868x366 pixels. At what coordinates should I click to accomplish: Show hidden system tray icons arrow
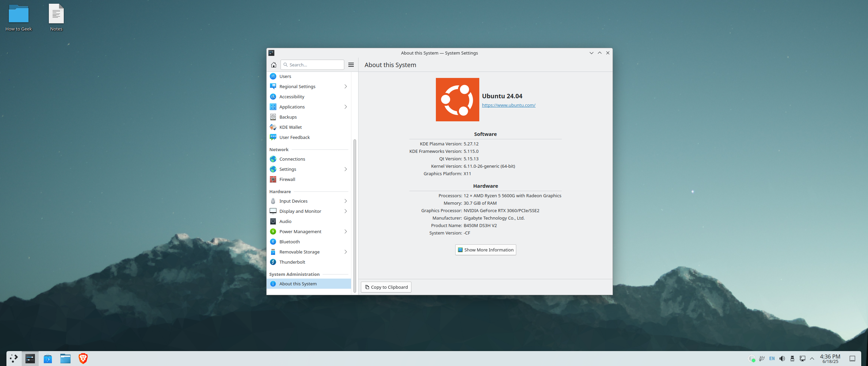pyautogui.click(x=812, y=359)
